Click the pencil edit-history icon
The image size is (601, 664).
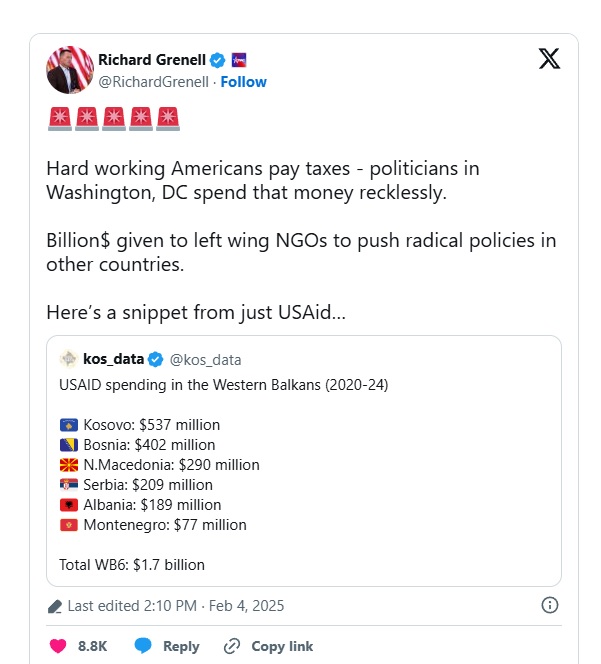pyautogui.click(x=55, y=606)
